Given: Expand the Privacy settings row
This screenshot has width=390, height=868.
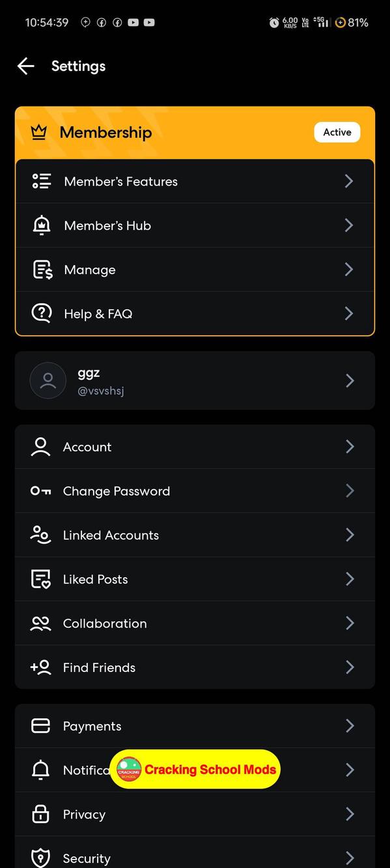Looking at the screenshot, I should point(195,814).
